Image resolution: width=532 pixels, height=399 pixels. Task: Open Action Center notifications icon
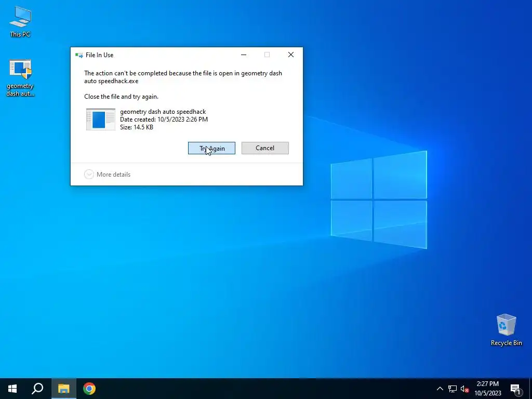point(515,389)
